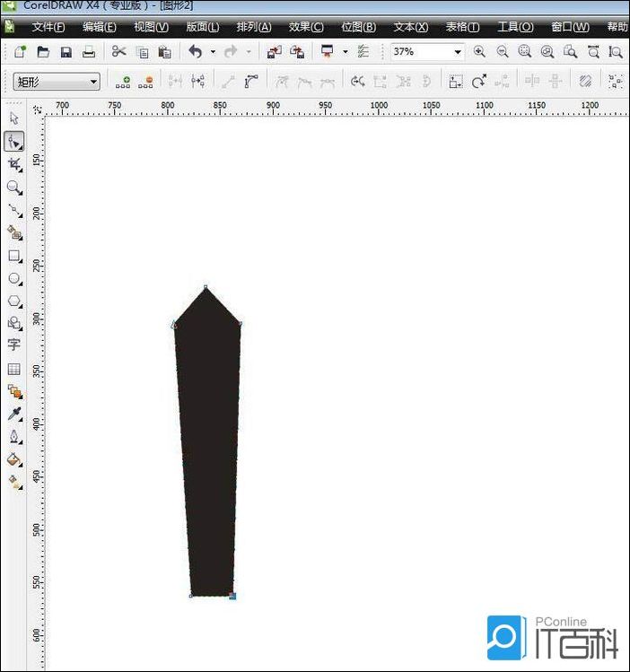Redo the undone action

click(x=231, y=52)
